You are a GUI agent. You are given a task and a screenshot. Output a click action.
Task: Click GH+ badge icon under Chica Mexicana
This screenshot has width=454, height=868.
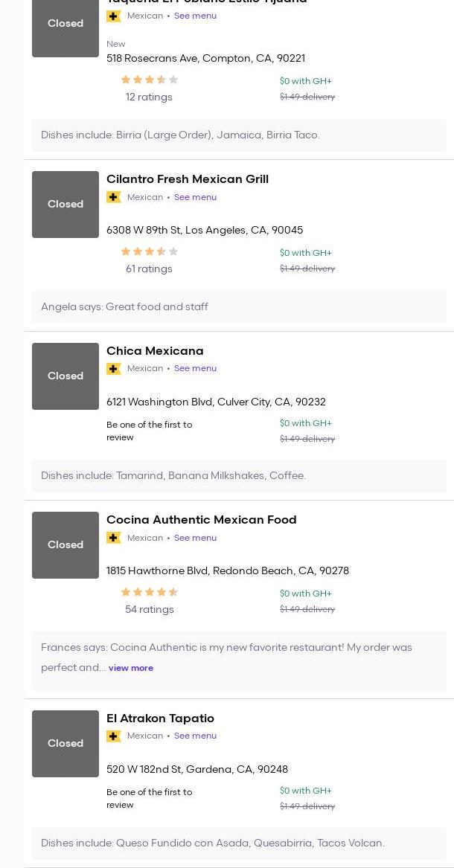click(114, 369)
